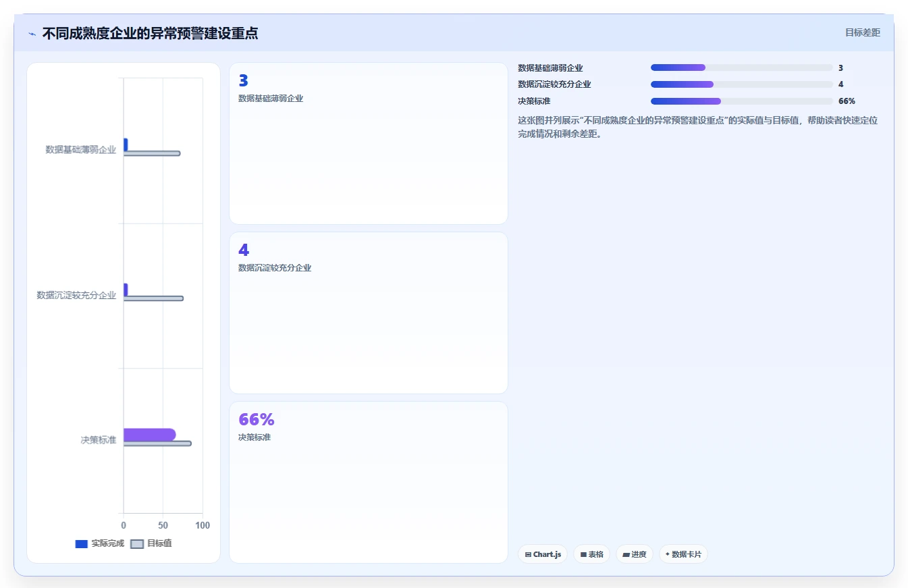Click the progress value 3
Screen dimensions: 908x588
coord(840,68)
